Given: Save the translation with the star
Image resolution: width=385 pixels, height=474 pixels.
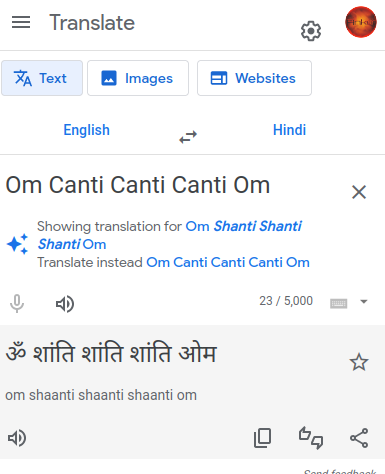Looking at the screenshot, I should click(359, 362).
